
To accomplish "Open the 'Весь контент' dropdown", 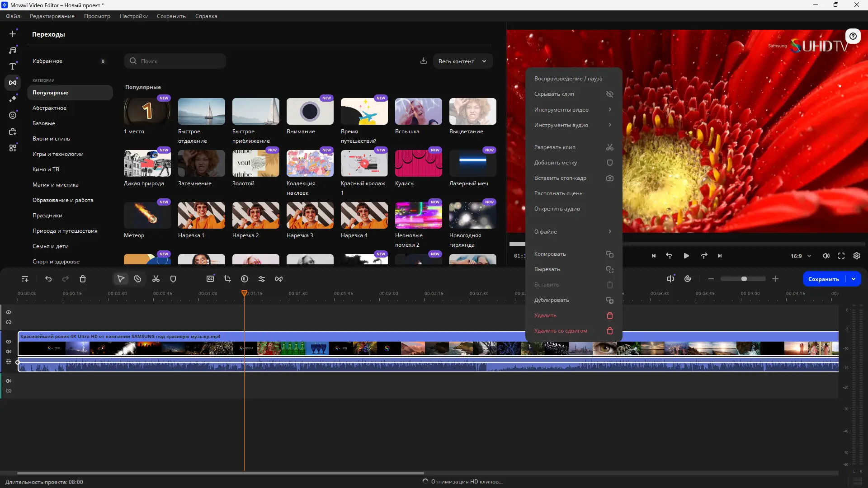I will 462,61.
